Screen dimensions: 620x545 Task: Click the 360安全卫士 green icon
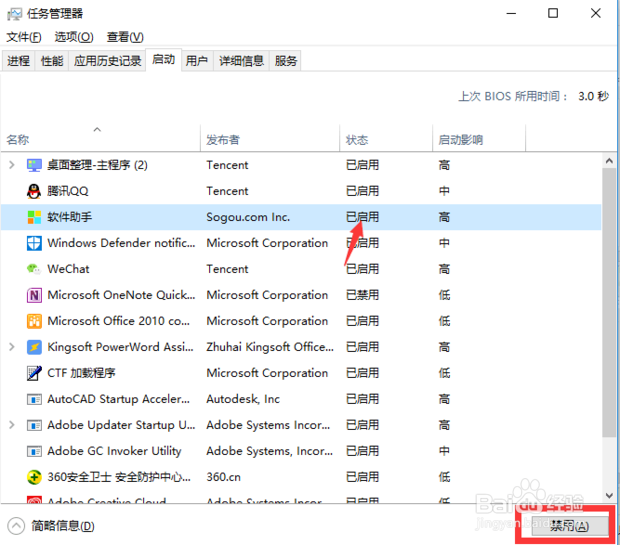pyautogui.click(x=34, y=477)
